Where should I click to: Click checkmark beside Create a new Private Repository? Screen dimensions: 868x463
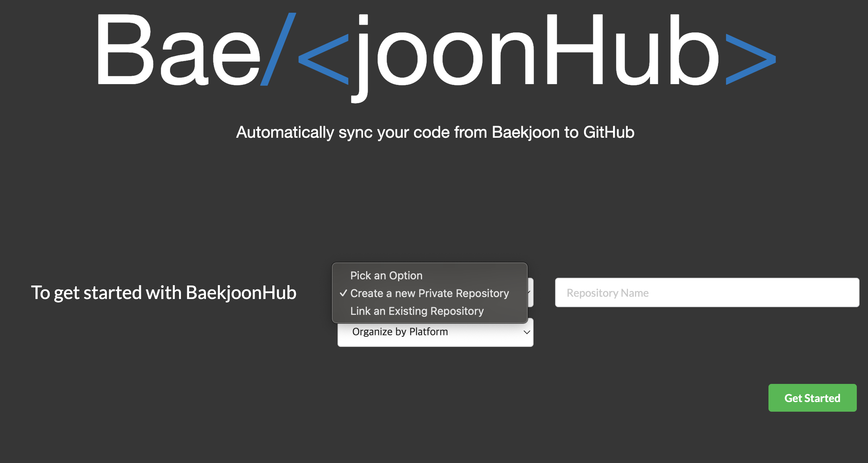[x=343, y=293]
